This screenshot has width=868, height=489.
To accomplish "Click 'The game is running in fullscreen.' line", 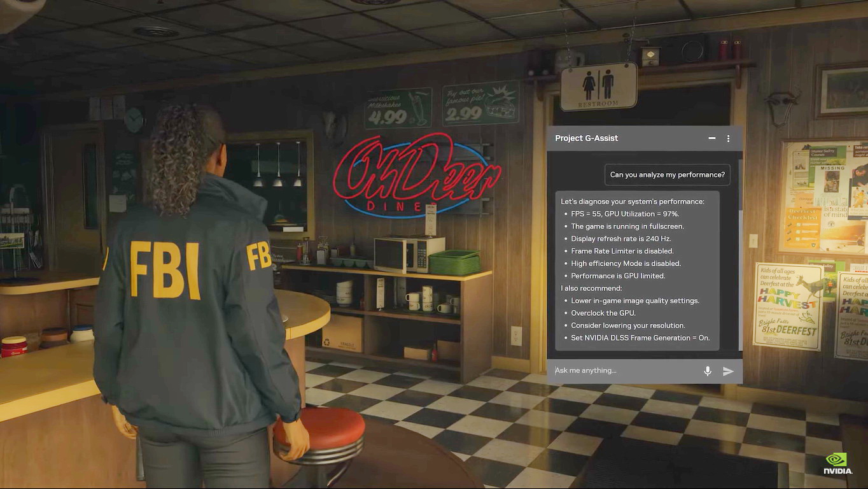I will point(627,226).
